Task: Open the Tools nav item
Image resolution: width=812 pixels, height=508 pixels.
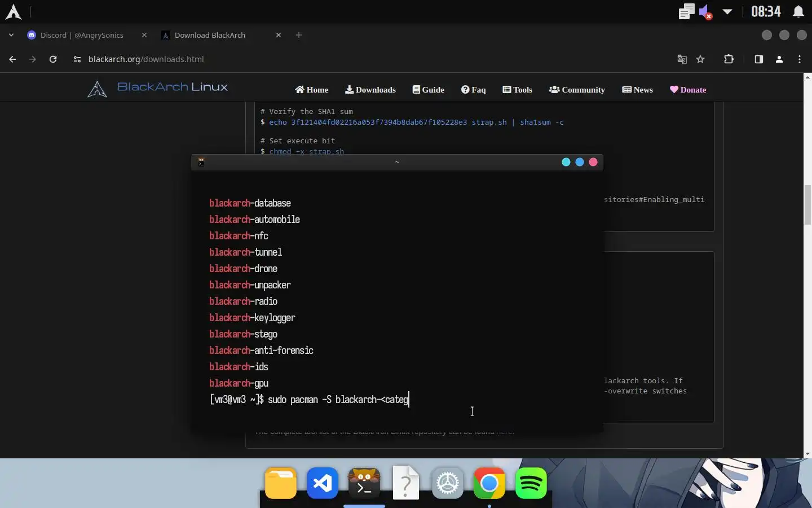Action: click(518, 90)
